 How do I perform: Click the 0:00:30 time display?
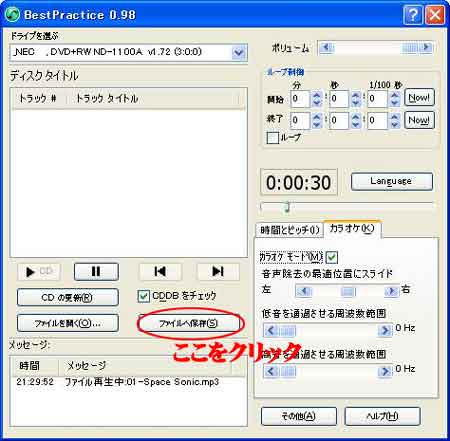(x=299, y=182)
